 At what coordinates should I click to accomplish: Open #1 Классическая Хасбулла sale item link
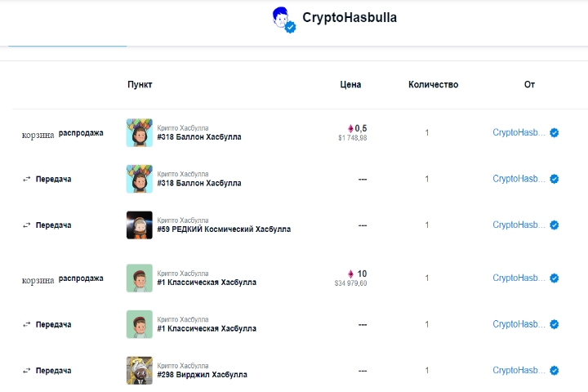coord(207,283)
